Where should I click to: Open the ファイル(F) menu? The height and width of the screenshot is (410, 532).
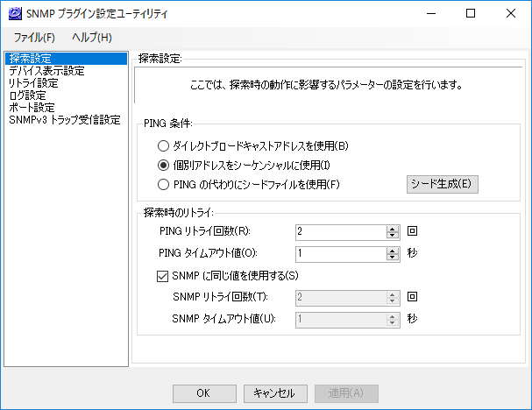tap(34, 38)
